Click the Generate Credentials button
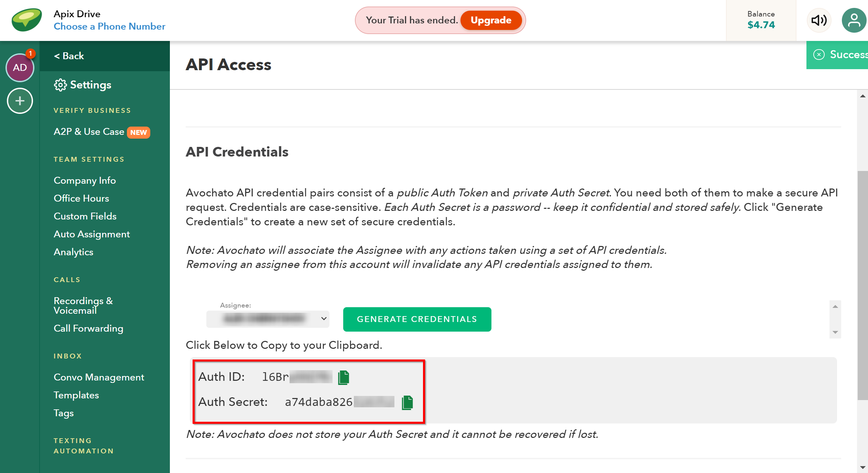 click(x=419, y=319)
